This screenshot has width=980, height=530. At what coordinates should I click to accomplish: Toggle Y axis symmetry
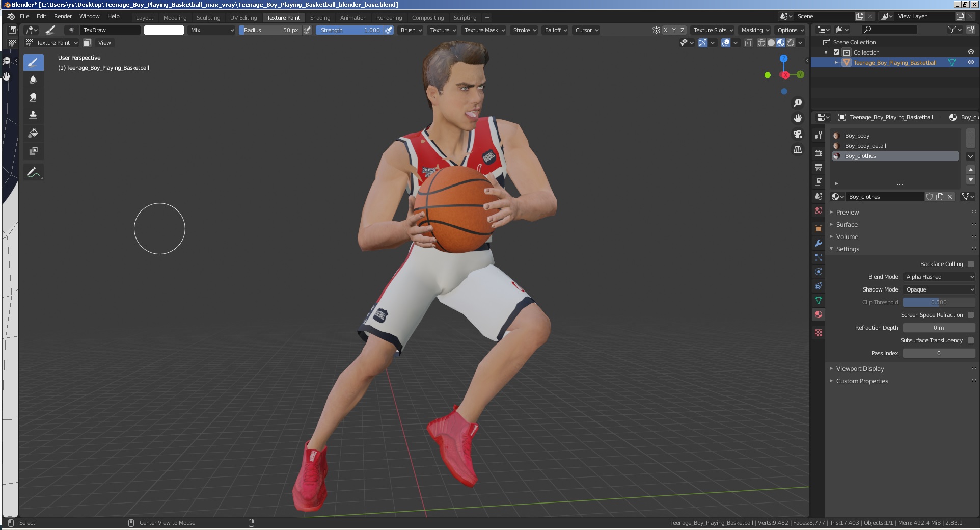coord(674,30)
